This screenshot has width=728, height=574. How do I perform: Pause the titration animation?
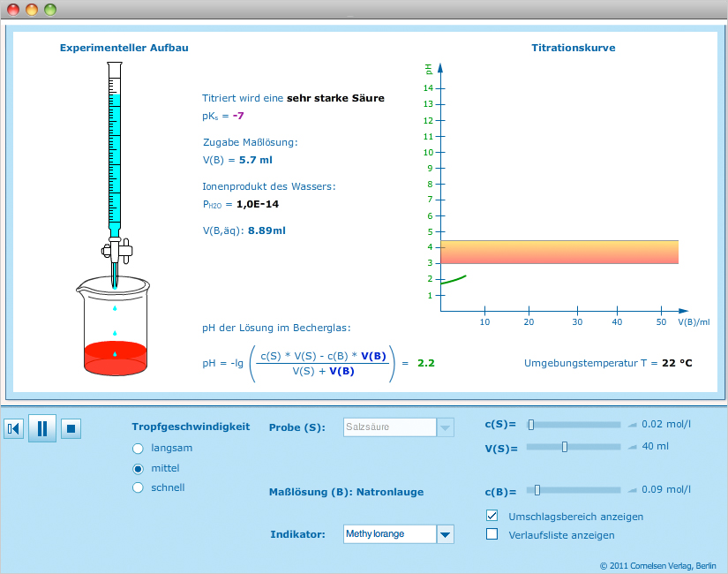click(x=41, y=429)
